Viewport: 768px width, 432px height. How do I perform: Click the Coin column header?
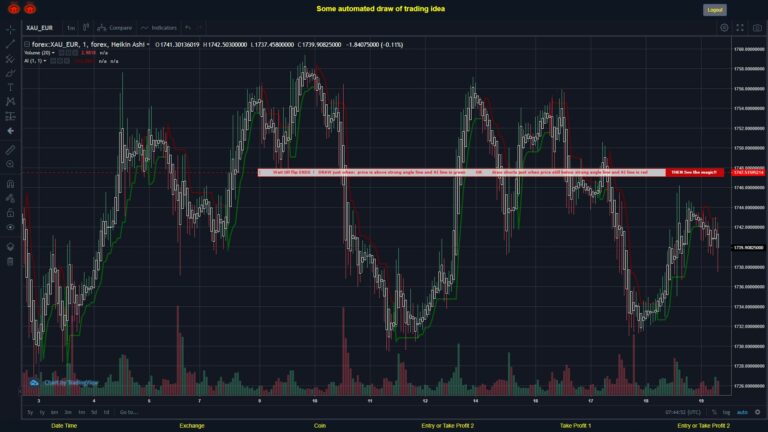(320, 426)
